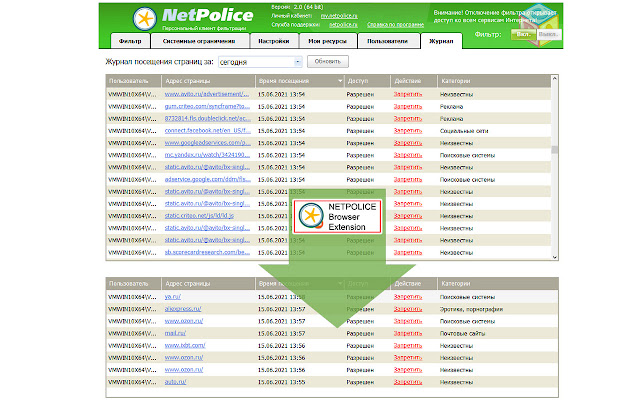Open the Справка по программе link
The image size is (640, 400).
point(395,24)
